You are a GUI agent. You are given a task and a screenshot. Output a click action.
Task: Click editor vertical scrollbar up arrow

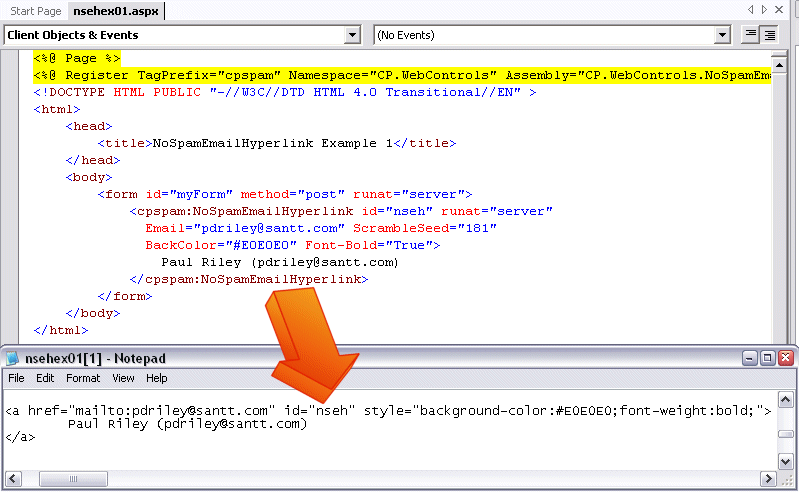pyautogui.click(x=779, y=65)
